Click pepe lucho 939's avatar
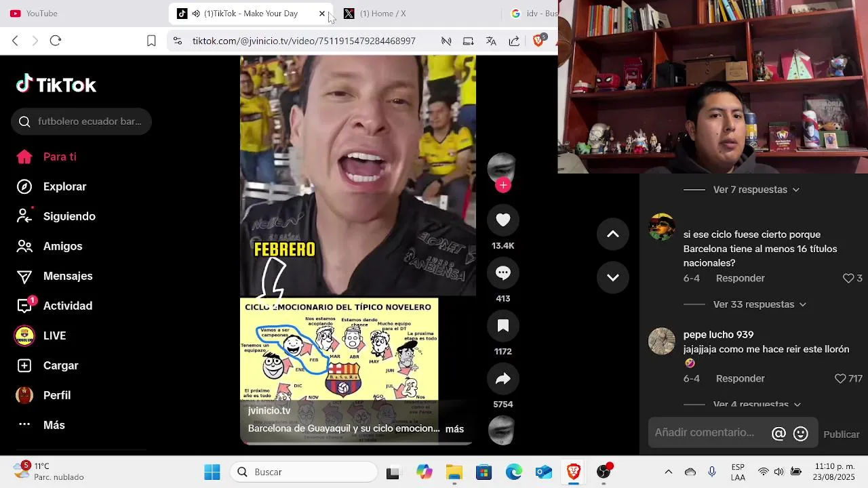The width and height of the screenshot is (868, 488). 662,341
